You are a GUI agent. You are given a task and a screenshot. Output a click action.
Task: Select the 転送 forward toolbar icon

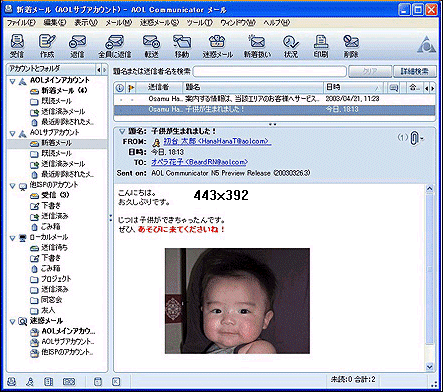[151, 45]
